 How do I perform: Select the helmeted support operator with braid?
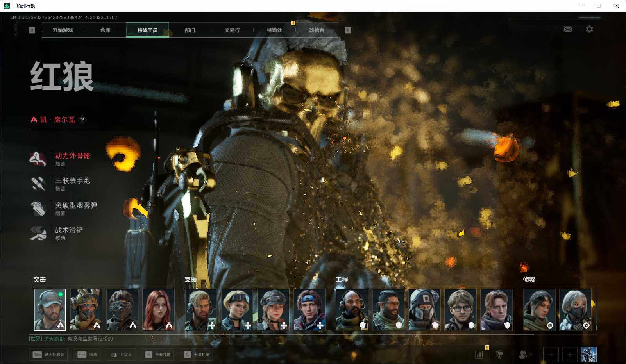(273, 310)
